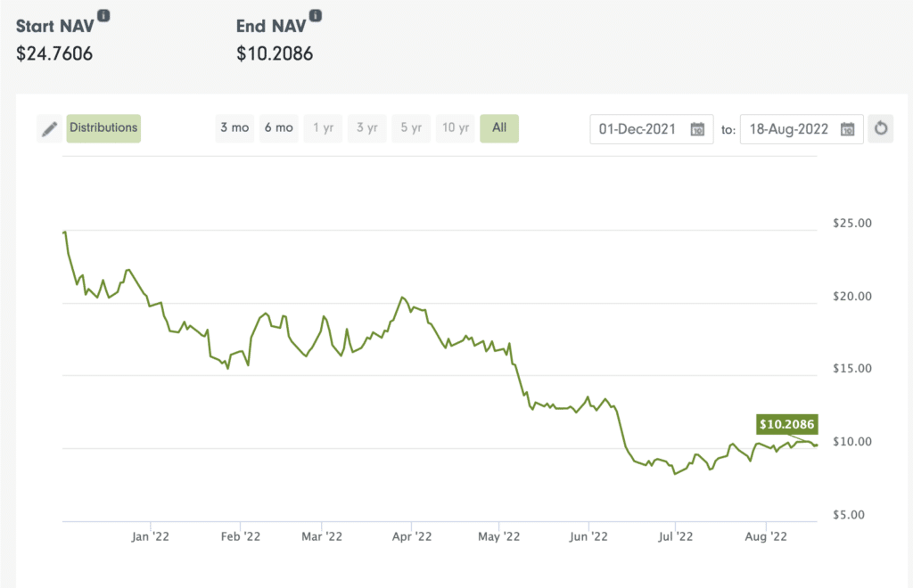913x588 pixels.
Task: Click the End NAV info icon
Action: (x=316, y=16)
